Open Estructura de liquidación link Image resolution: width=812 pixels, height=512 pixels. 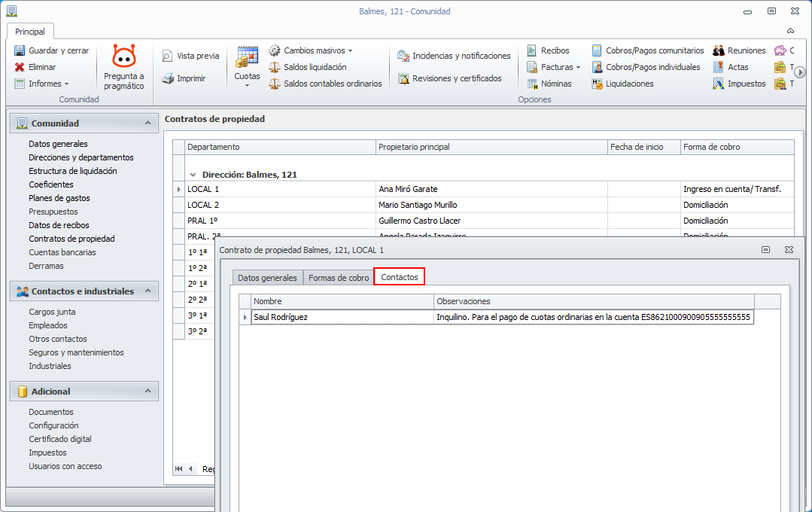[72, 171]
